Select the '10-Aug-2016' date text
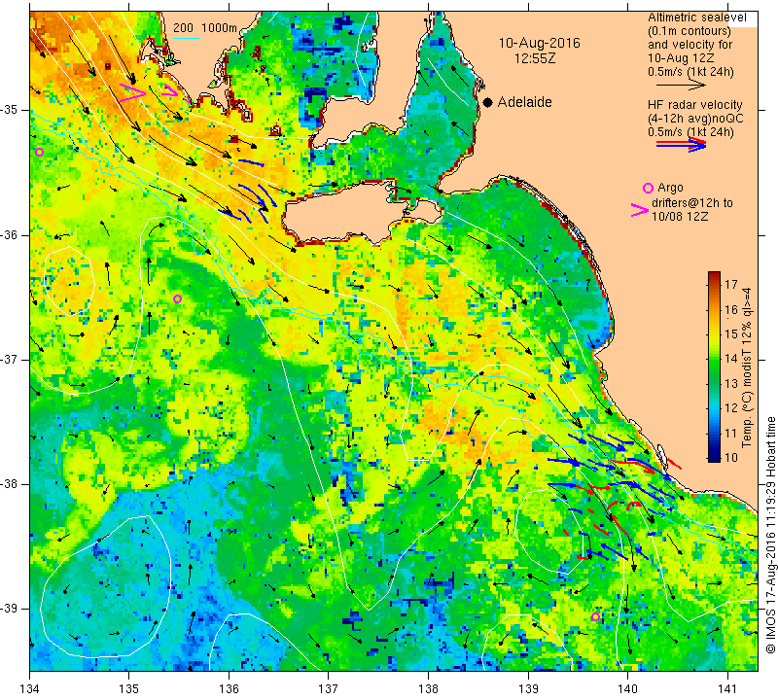 point(540,43)
